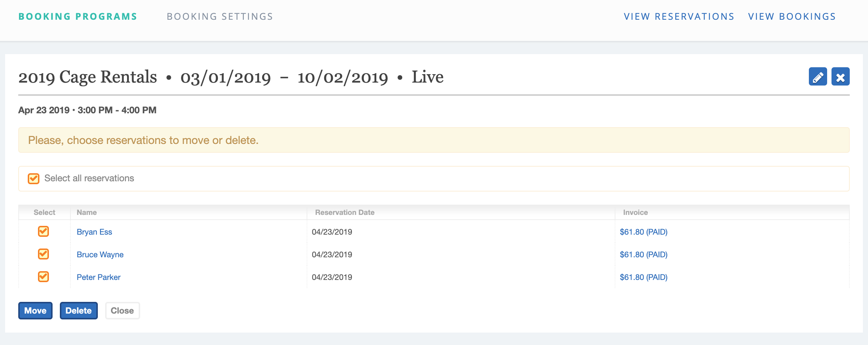The height and width of the screenshot is (345, 868).
Task: Untick Peter Parker's reservation checkbox
Action: coord(43,277)
